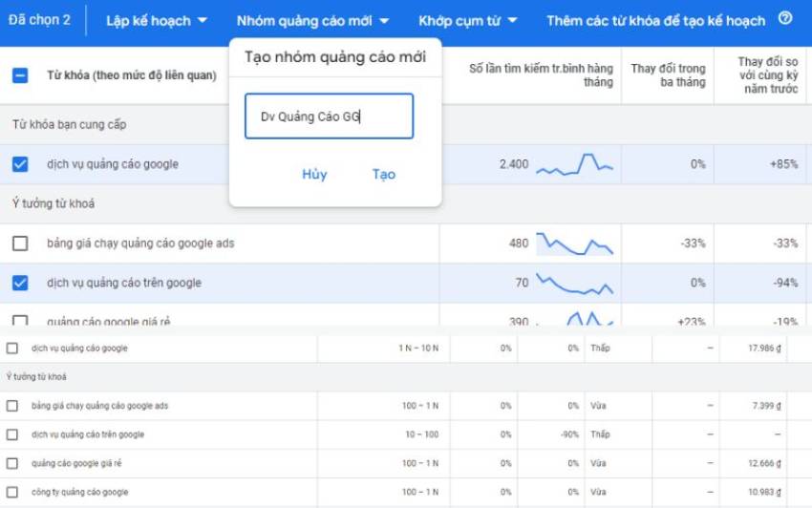Check quảng cáo google giá rẻ lower row

(11, 463)
